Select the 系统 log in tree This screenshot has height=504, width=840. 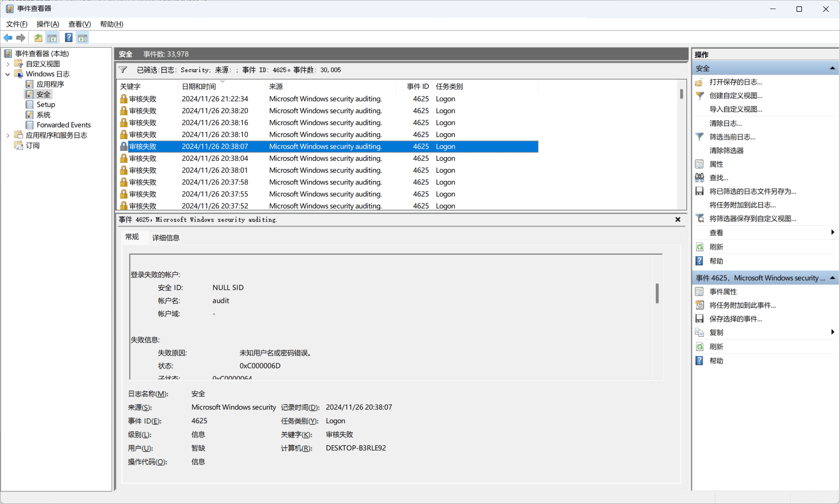(x=44, y=115)
